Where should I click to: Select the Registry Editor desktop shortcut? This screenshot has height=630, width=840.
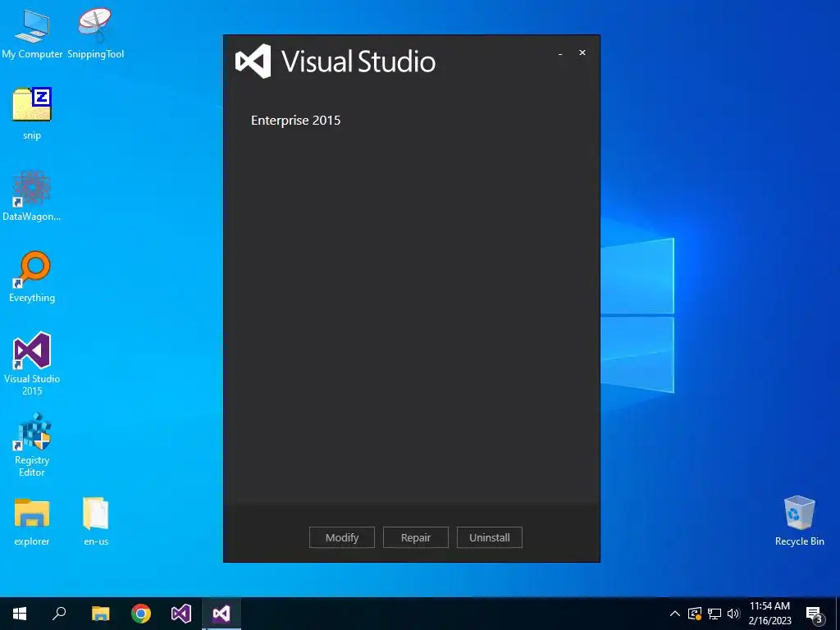pyautogui.click(x=32, y=445)
